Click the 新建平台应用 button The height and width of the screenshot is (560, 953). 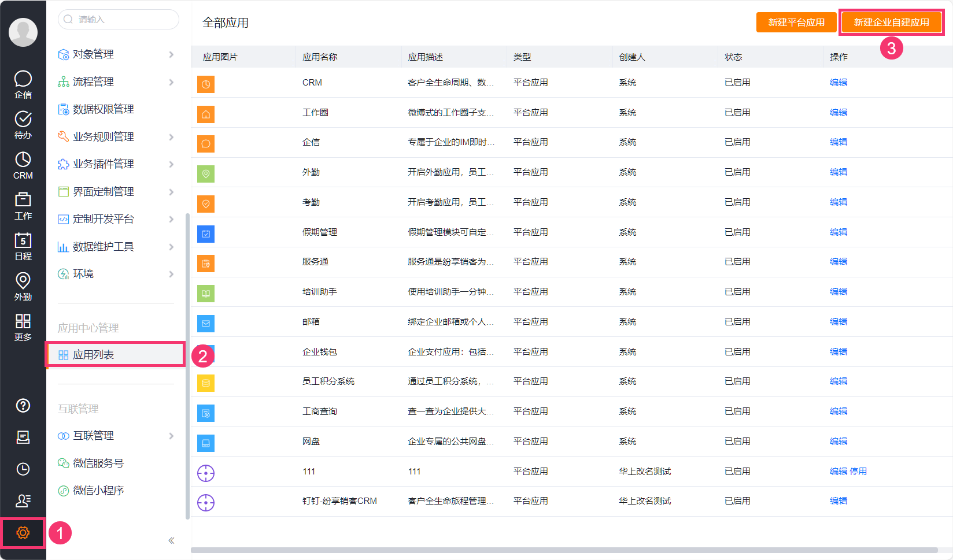[796, 23]
